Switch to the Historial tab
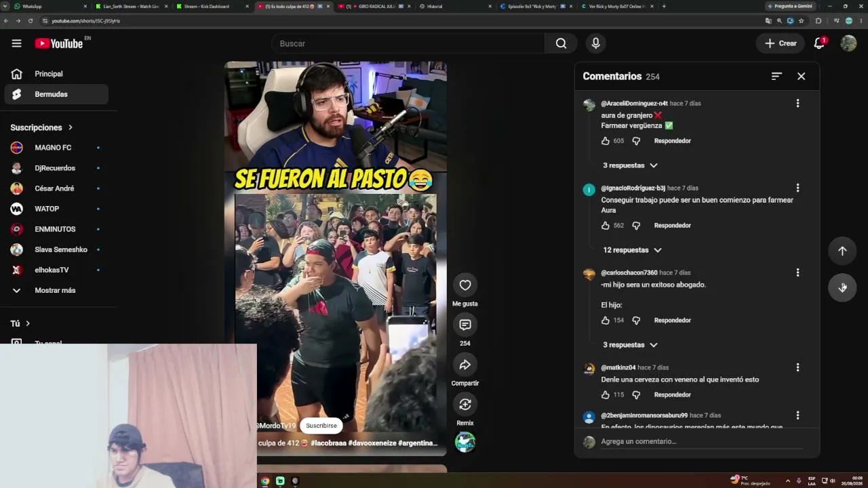Screen dimensions: 868x488 454,6
